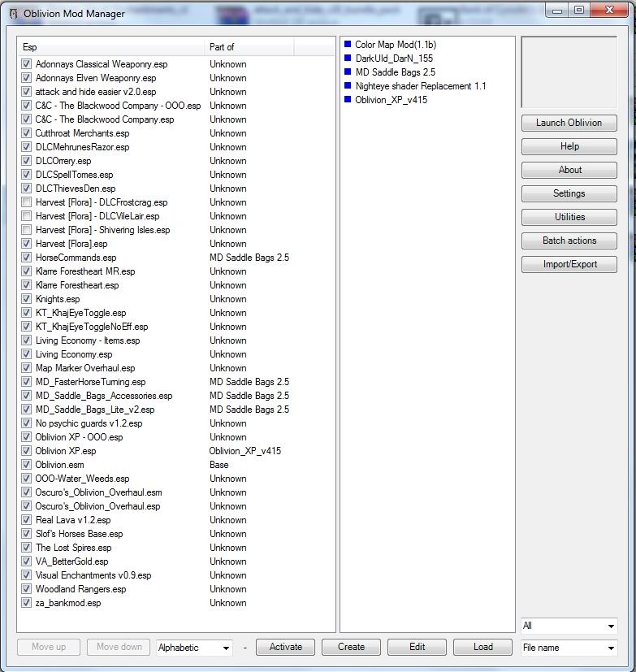The width and height of the screenshot is (636, 672).
Task: Disable the za_bankmod.esp plugin checkbox
Action: [x=27, y=603]
